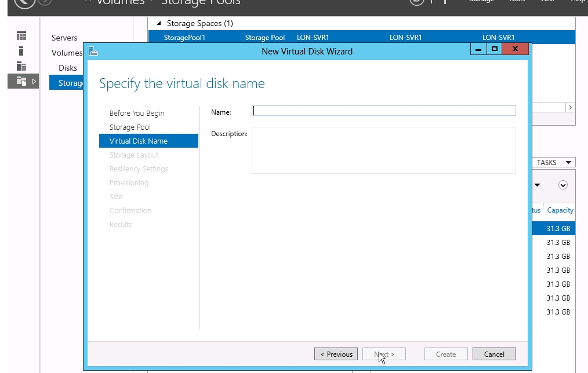Image resolution: width=588 pixels, height=373 pixels.
Task: Click the wizard icon in title bar
Action: coord(93,51)
